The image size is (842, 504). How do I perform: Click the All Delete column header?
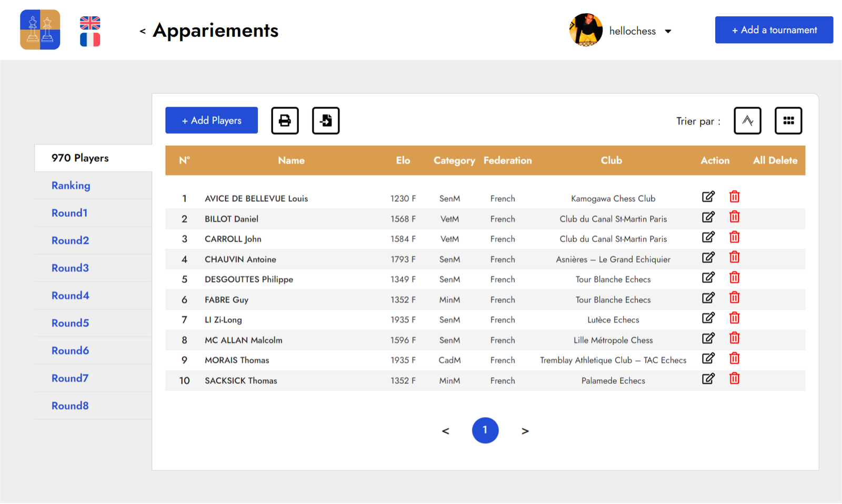tap(775, 160)
